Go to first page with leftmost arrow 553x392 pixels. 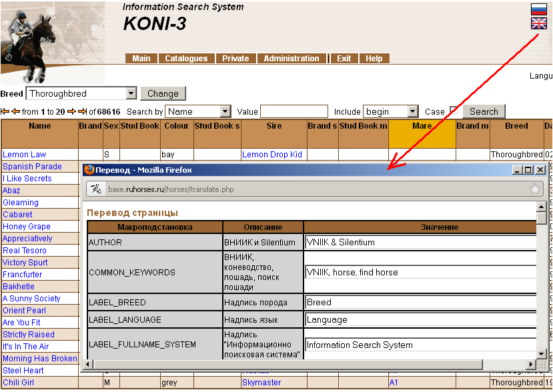point(5,112)
